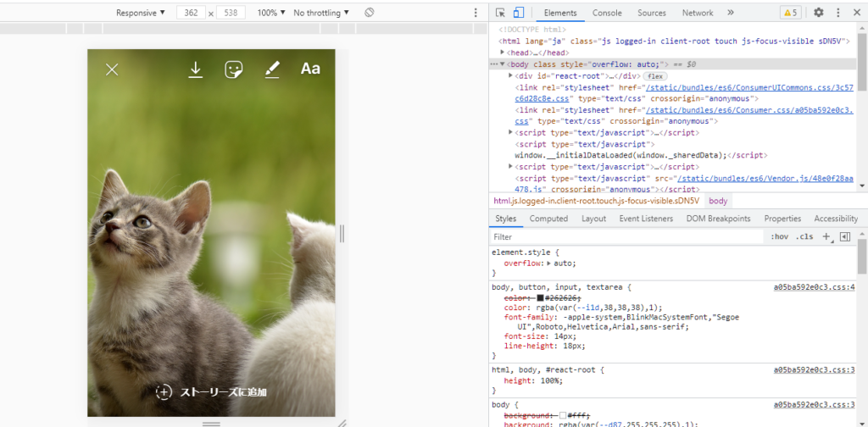Expand the head element node
The width and height of the screenshot is (868, 427).
tap(502, 53)
